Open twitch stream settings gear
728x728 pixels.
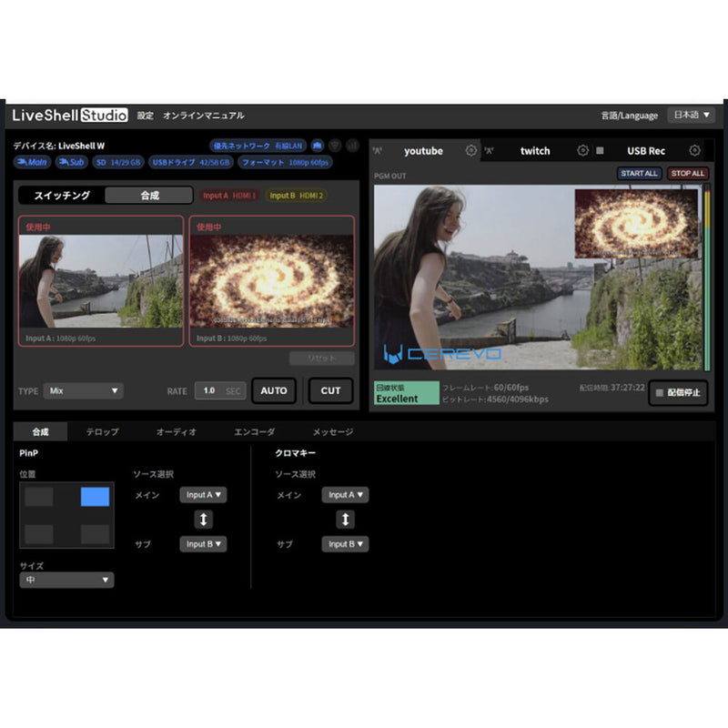(x=583, y=151)
